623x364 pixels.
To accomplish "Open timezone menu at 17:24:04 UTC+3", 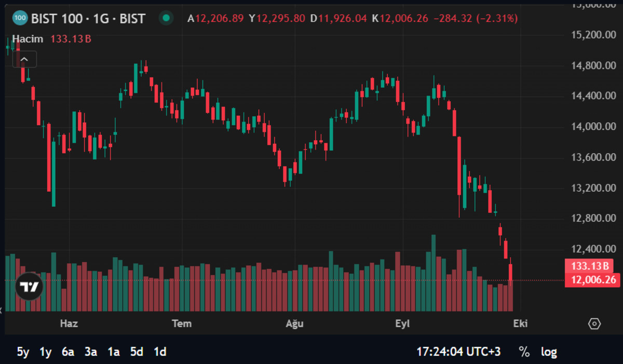I will click(458, 352).
